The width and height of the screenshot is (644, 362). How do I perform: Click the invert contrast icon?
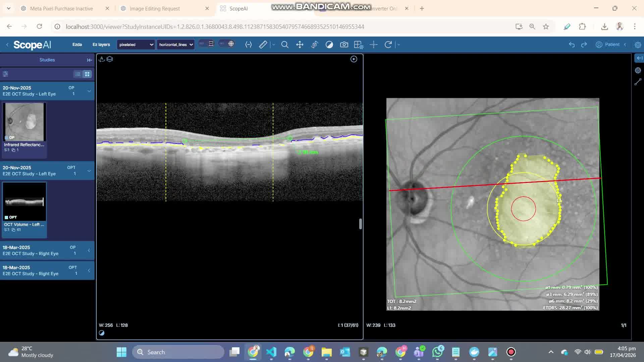tap(329, 45)
